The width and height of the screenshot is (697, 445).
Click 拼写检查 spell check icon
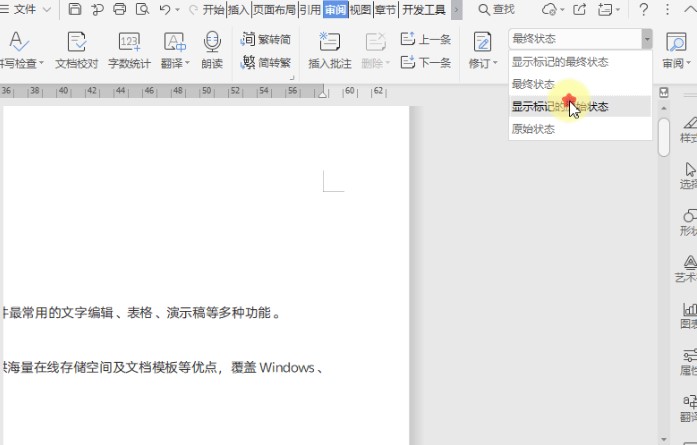tap(17, 42)
